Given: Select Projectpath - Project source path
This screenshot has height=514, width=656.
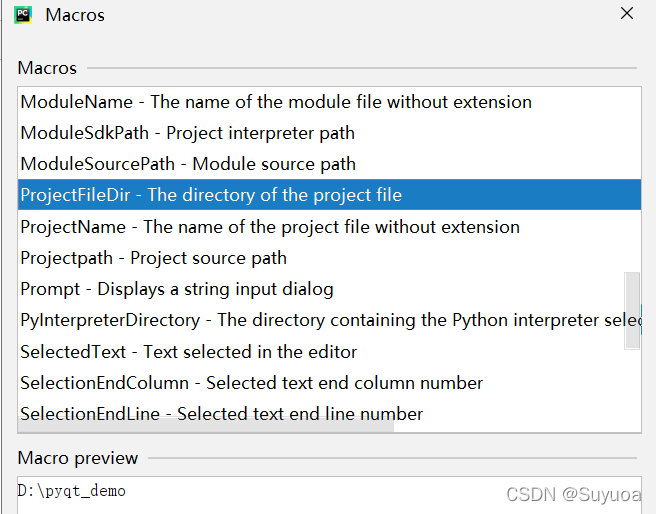Looking at the screenshot, I should pos(153,258).
